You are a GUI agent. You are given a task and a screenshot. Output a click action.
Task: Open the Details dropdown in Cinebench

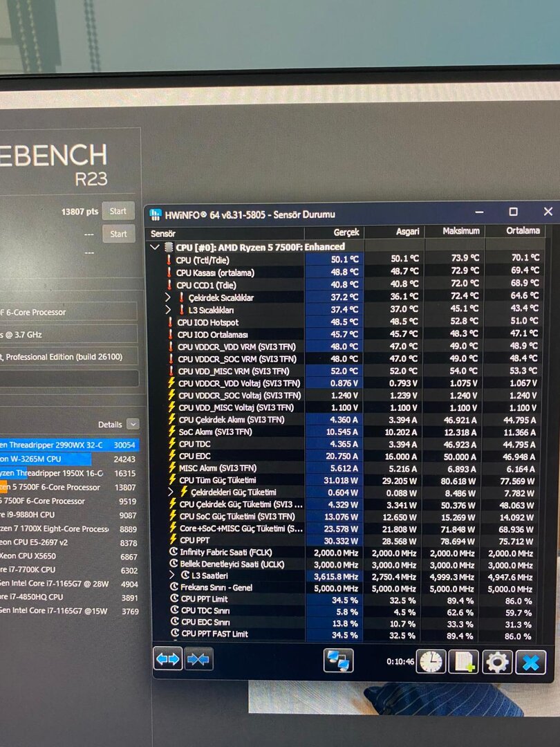pyautogui.click(x=133, y=424)
